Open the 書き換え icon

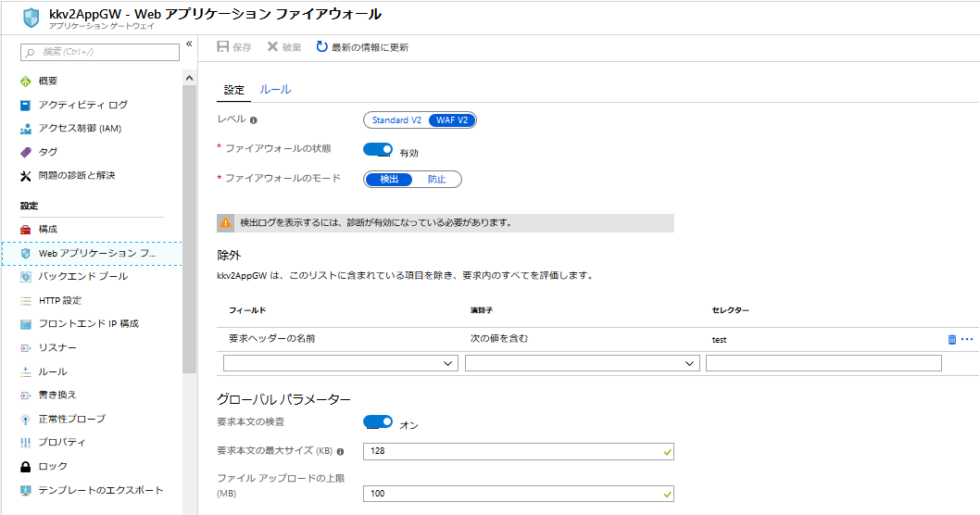tap(26, 396)
